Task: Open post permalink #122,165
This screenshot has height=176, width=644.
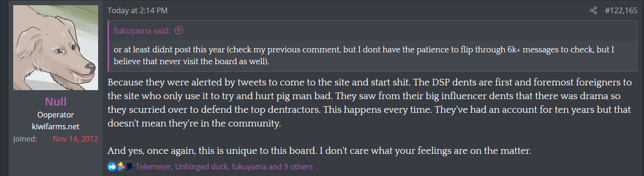Action: [x=621, y=10]
